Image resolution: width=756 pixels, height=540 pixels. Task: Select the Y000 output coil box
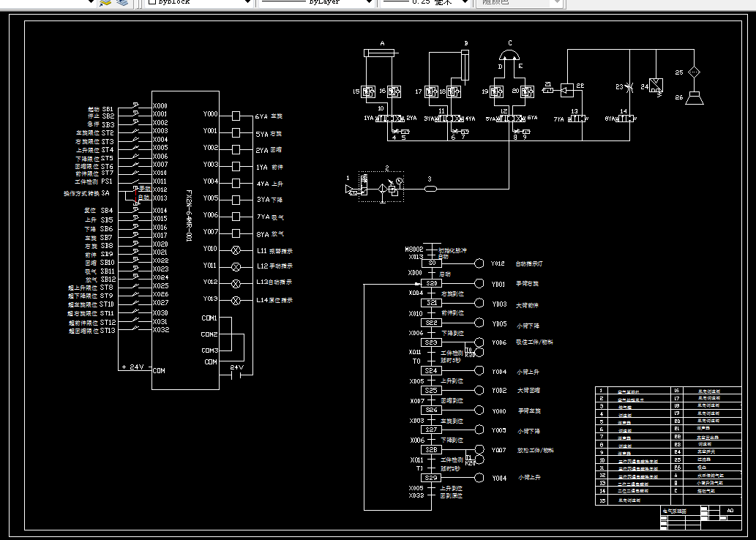coord(236,116)
